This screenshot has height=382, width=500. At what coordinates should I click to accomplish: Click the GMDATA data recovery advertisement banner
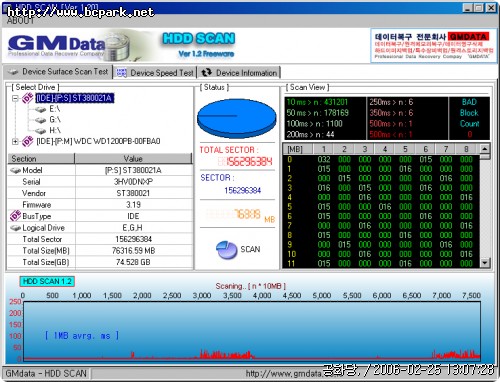(434, 46)
